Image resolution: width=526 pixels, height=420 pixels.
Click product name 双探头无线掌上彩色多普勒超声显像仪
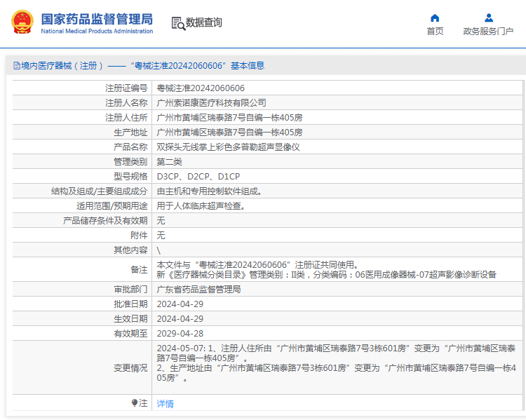(x=228, y=147)
